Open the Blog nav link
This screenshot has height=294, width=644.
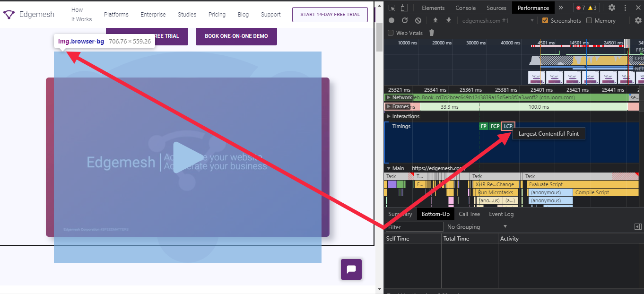click(x=243, y=15)
